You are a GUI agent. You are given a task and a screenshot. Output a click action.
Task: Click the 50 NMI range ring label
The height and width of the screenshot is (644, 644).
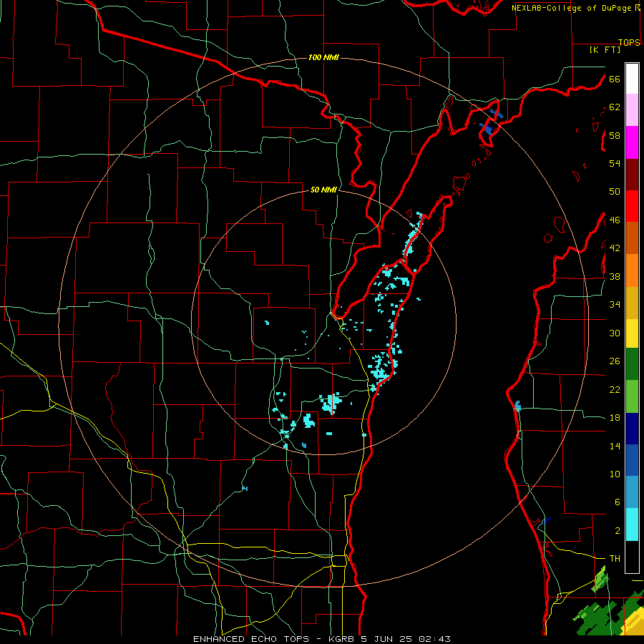323,190
